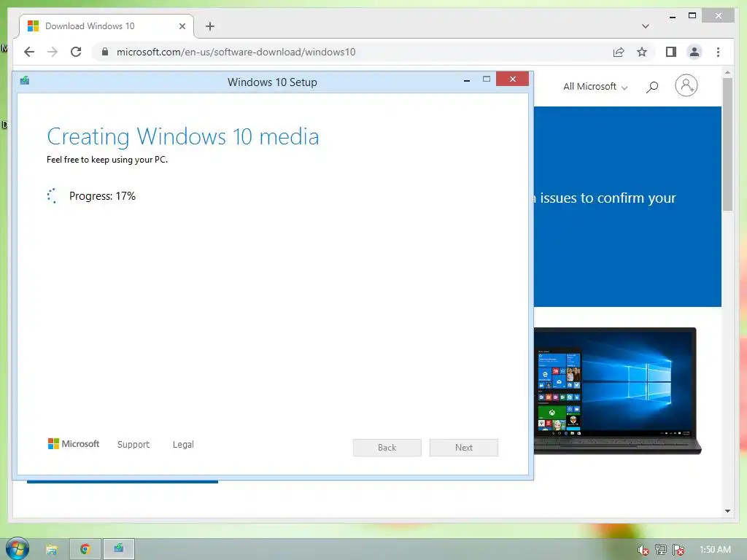Switch to Chrome in the taskbar
Screen dimensions: 747x560
(85, 550)
